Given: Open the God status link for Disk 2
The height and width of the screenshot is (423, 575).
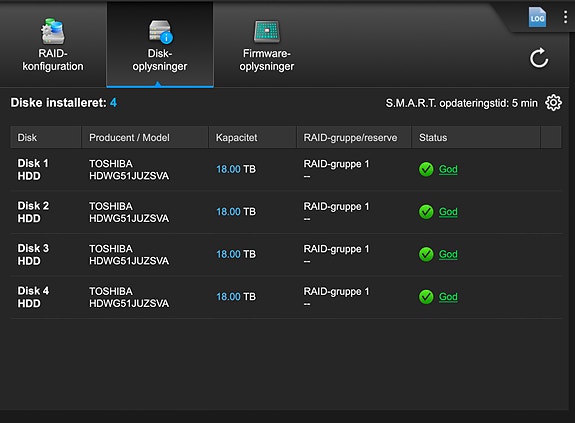Looking at the screenshot, I should pyautogui.click(x=448, y=212).
